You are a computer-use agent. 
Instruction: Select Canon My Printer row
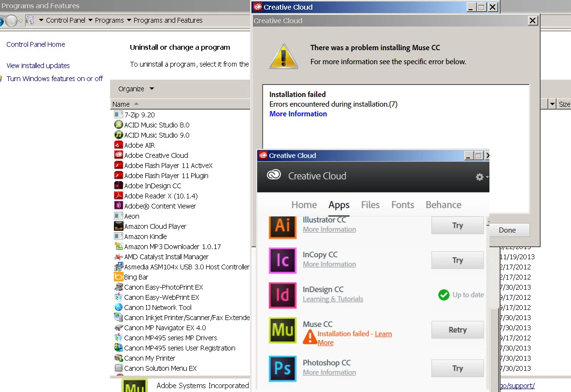tap(149, 358)
